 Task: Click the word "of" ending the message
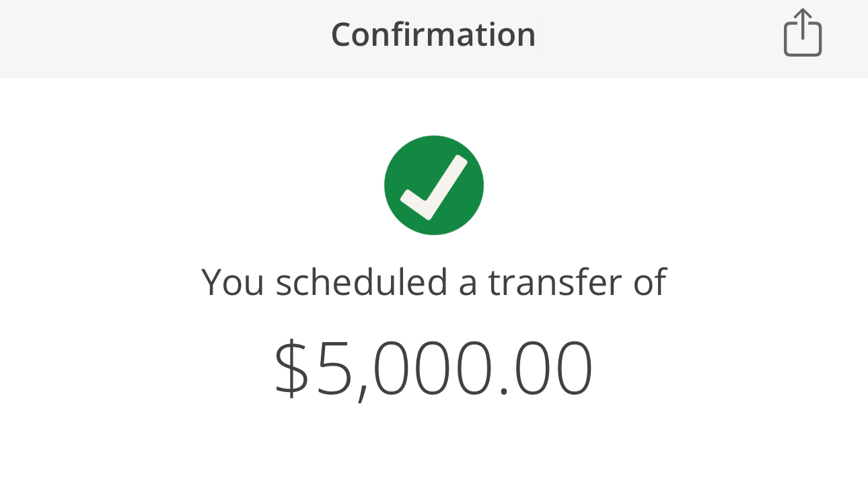[649, 282]
